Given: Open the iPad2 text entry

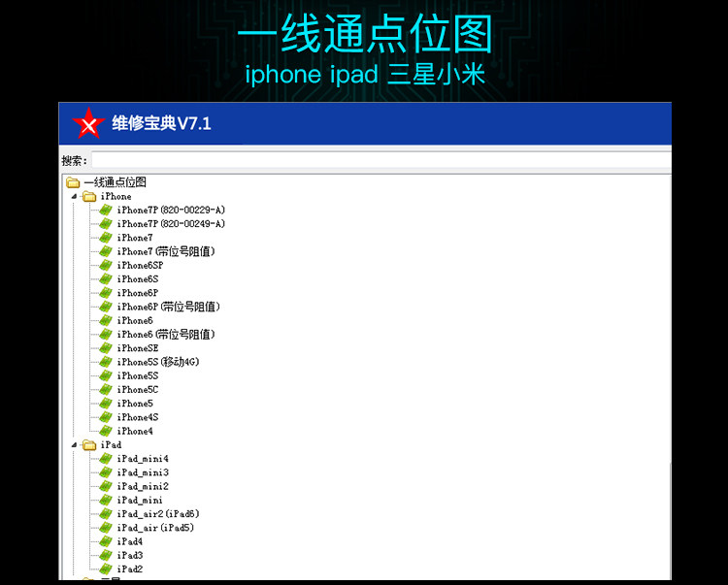Looking at the screenshot, I should 129,569.
